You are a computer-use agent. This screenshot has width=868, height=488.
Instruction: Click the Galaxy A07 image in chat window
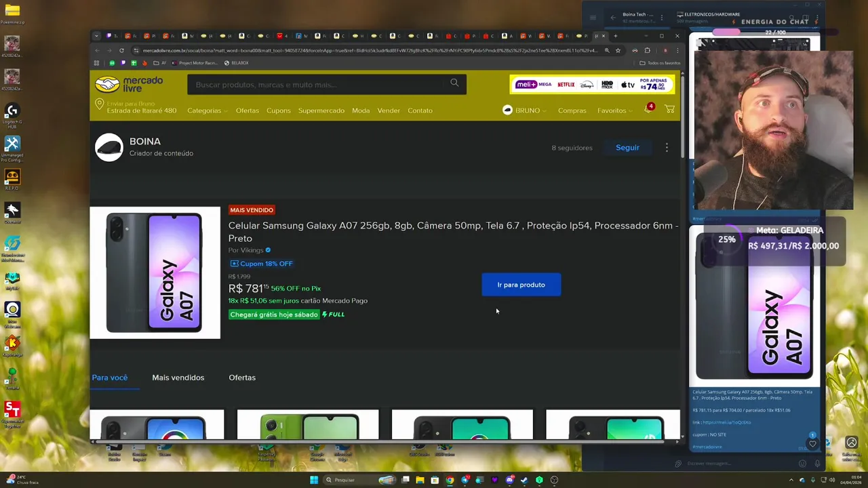coord(755,306)
